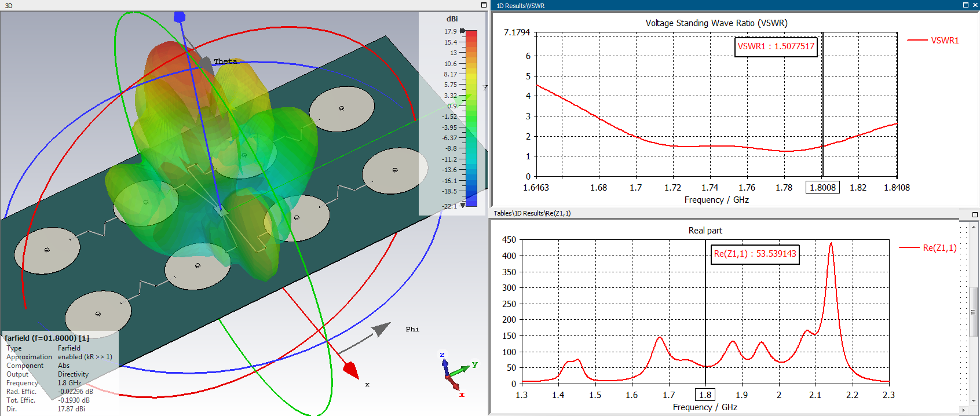The height and width of the screenshot is (416, 980).
Task: Click the 2.3 x-axis label on Real part plot
Action: pos(888,395)
